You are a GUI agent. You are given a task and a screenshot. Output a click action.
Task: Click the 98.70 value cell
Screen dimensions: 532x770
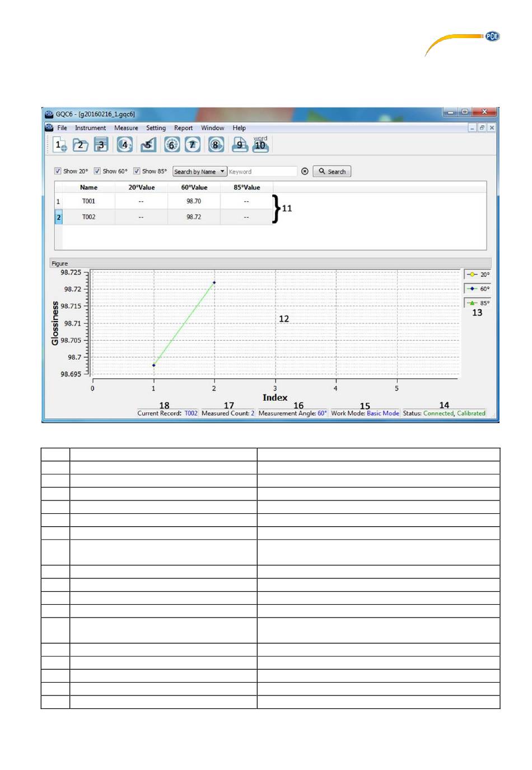tap(194, 201)
